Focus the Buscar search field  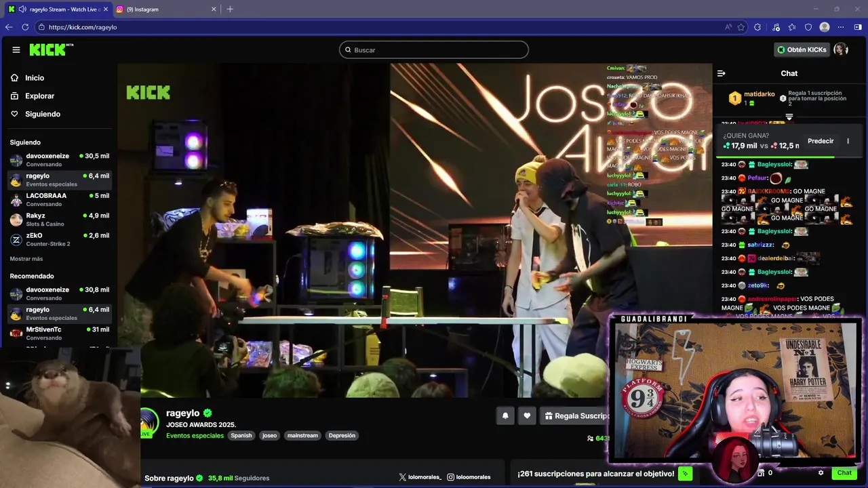tap(434, 49)
